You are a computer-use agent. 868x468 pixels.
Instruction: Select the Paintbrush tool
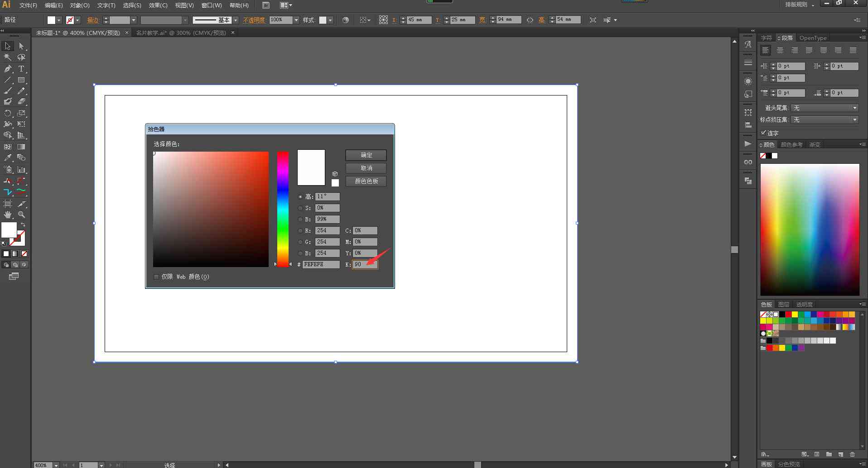8,91
